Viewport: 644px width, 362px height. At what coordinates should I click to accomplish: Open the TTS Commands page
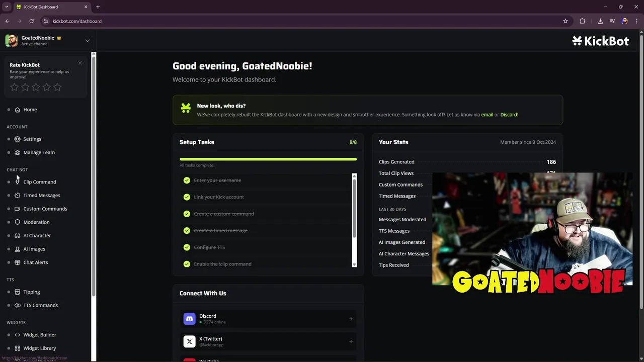point(40,305)
